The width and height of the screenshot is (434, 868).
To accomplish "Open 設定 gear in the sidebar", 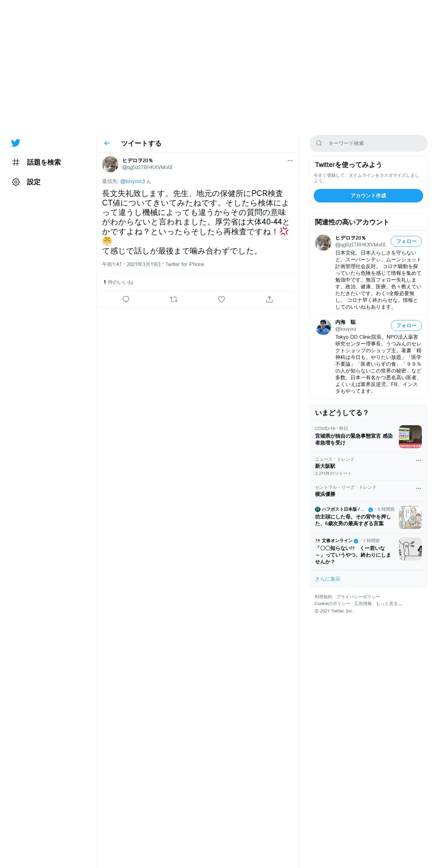I will tap(26, 182).
